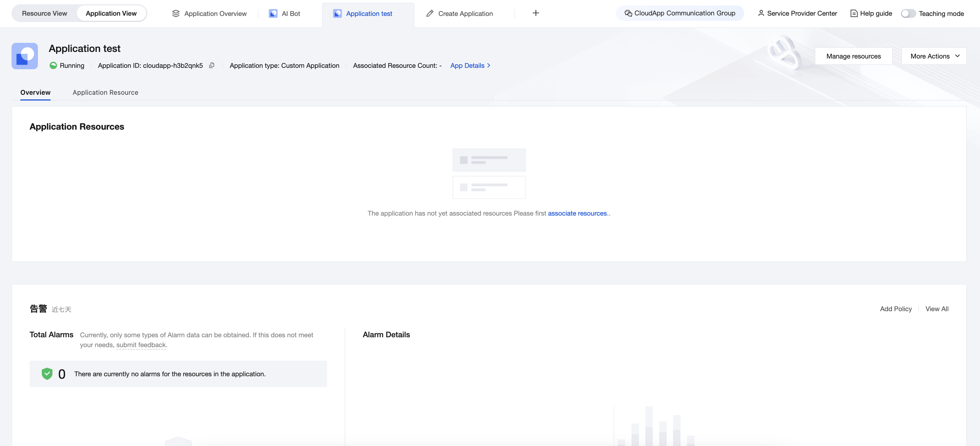Click the pencil icon on Create Application
Screen dimensions: 980x446
tap(430, 14)
